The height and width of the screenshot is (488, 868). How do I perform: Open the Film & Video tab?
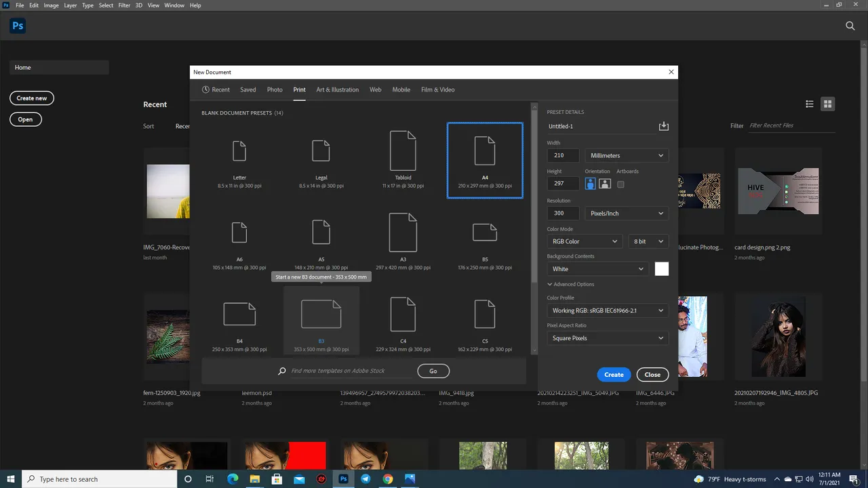coord(438,89)
